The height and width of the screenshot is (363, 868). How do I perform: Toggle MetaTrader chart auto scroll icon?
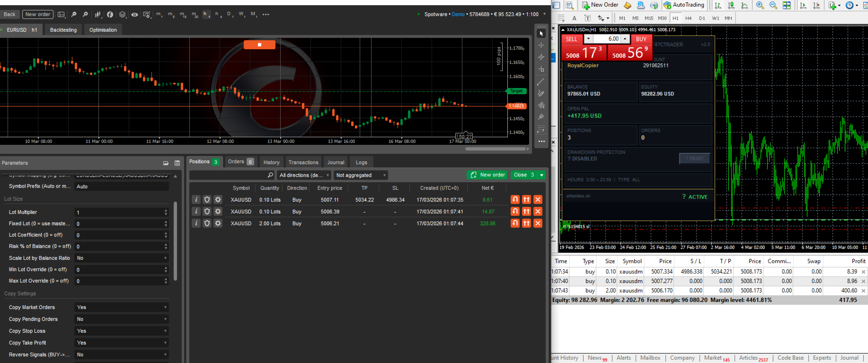click(803, 5)
